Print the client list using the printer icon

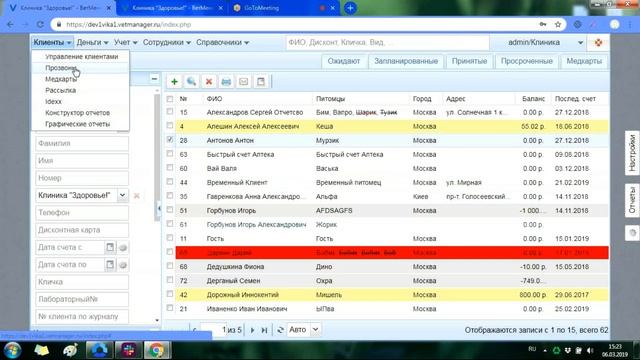(226, 82)
